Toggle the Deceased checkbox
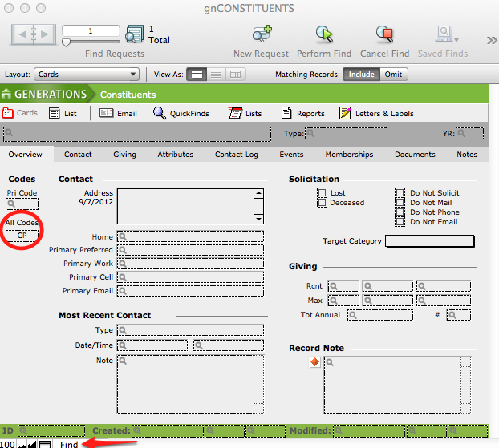 click(x=322, y=203)
